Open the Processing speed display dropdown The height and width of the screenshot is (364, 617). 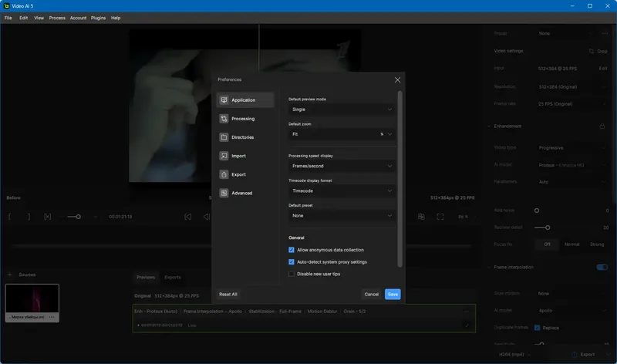coord(342,166)
